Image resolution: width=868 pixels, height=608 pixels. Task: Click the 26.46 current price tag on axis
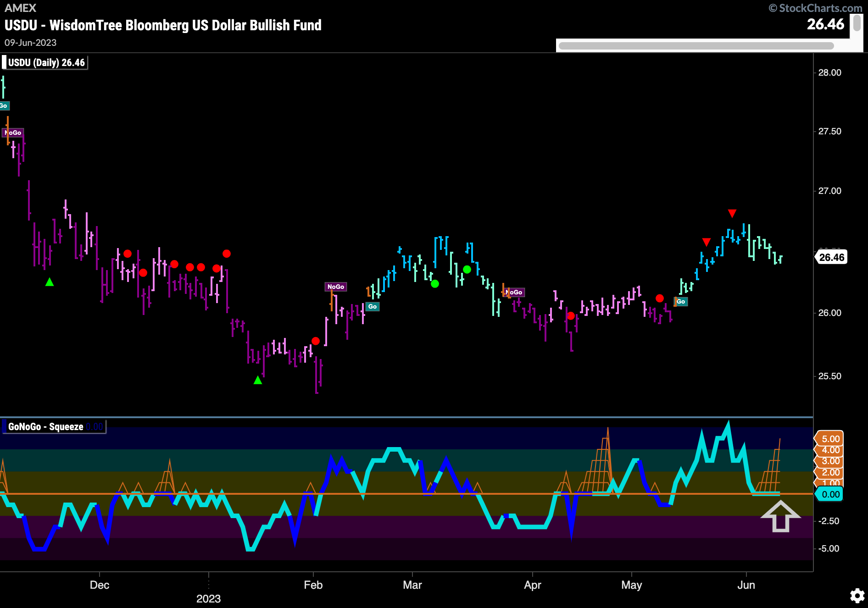(x=831, y=257)
